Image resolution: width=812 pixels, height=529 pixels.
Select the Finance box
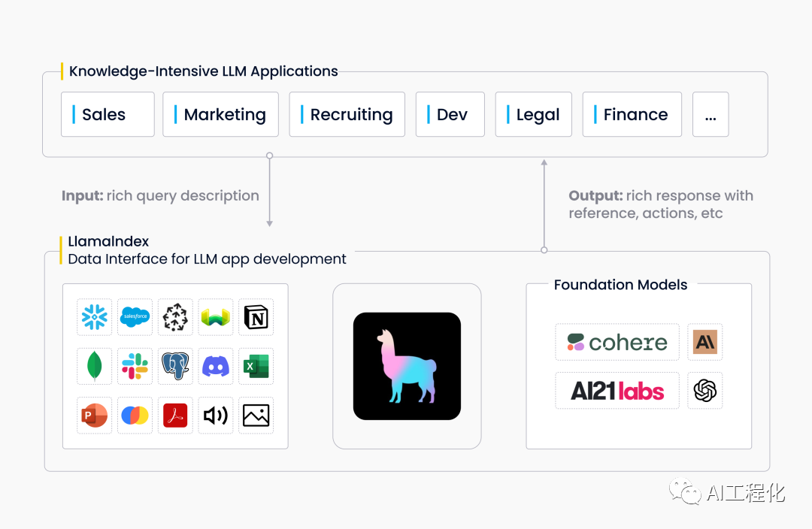(x=632, y=114)
